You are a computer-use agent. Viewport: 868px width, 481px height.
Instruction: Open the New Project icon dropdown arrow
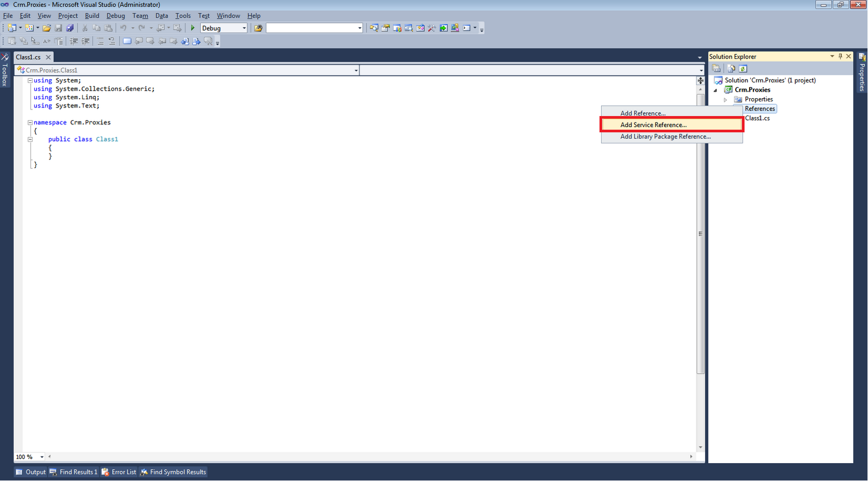[x=21, y=28]
